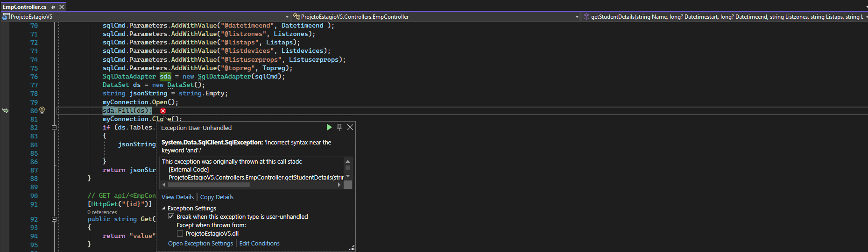Toggle 'Break when this exception type is user-unhandled'
This screenshot has height=252, width=868.
pos(171,216)
